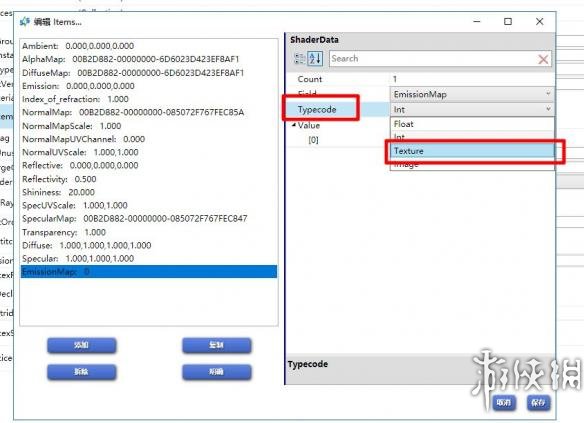Maximize the Items editor window
The width and height of the screenshot is (584, 423).
[508, 22]
